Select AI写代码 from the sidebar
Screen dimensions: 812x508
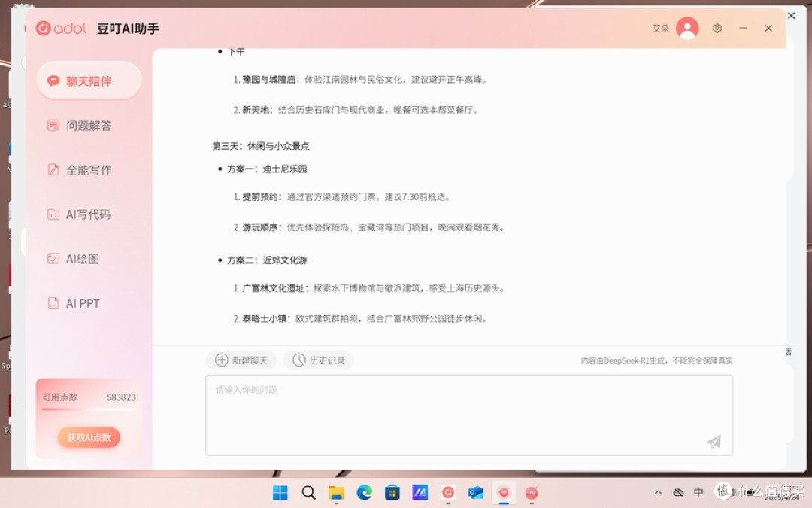(79, 214)
